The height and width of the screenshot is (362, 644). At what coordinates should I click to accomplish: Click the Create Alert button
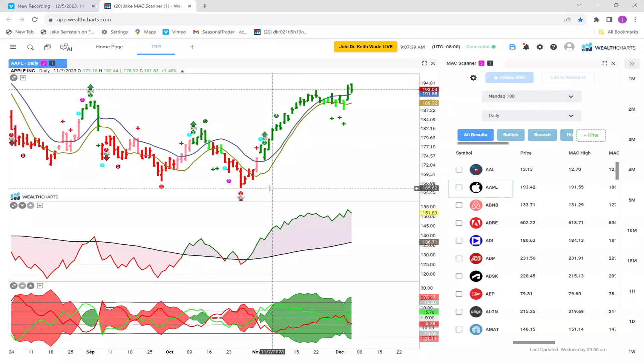pos(509,77)
